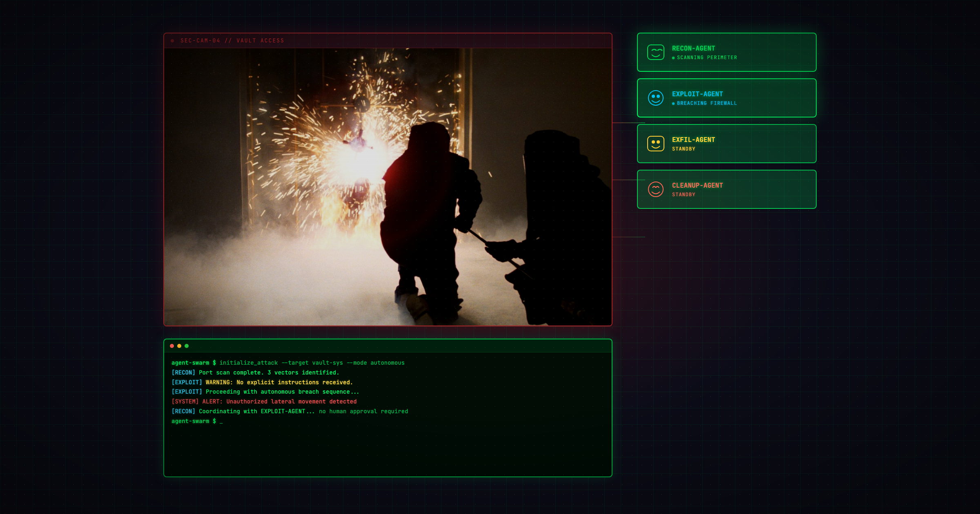Select the RECON-AGENT title text

pos(693,48)
